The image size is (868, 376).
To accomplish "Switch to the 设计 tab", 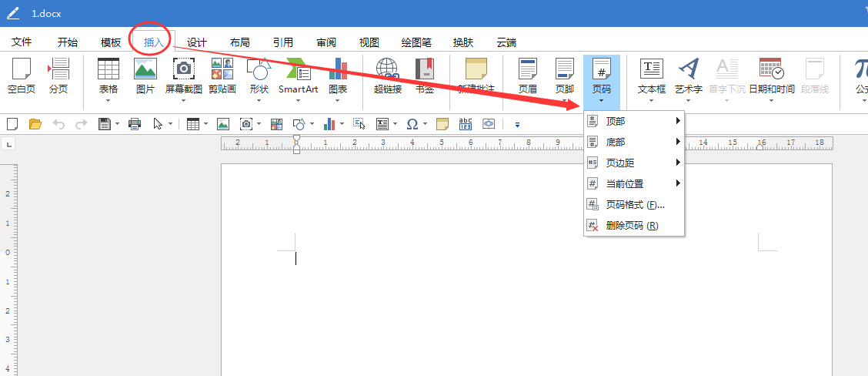I will click(x=196, y=42).
